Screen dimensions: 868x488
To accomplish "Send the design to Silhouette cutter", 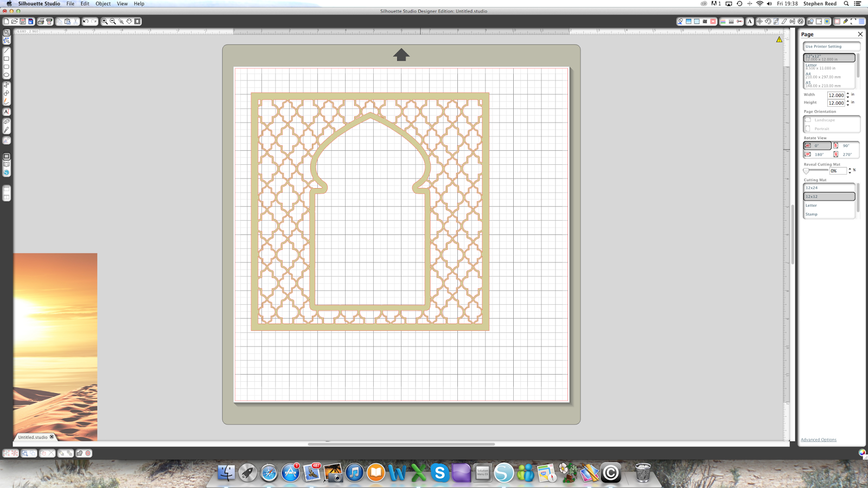I will [x=49, y=22].
